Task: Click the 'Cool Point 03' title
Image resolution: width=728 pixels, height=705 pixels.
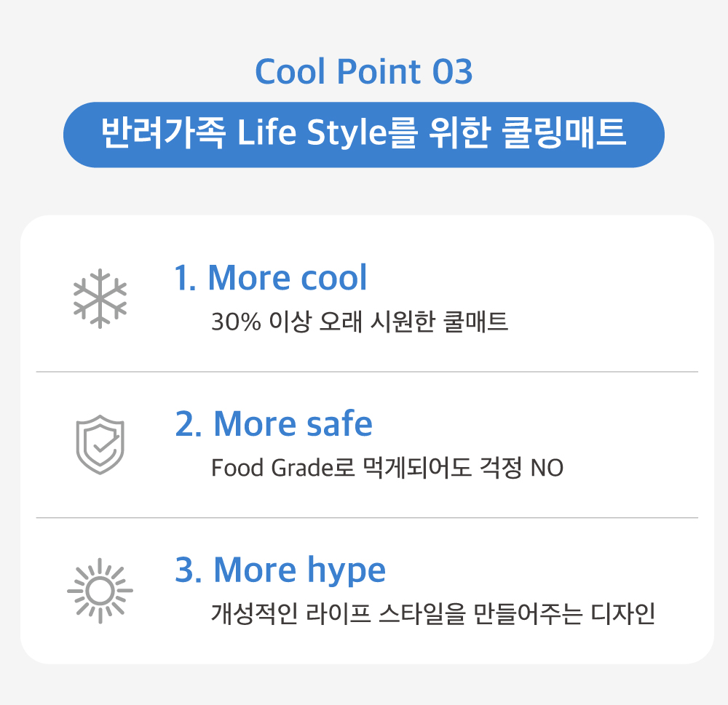Action: (x=363, y=71)
